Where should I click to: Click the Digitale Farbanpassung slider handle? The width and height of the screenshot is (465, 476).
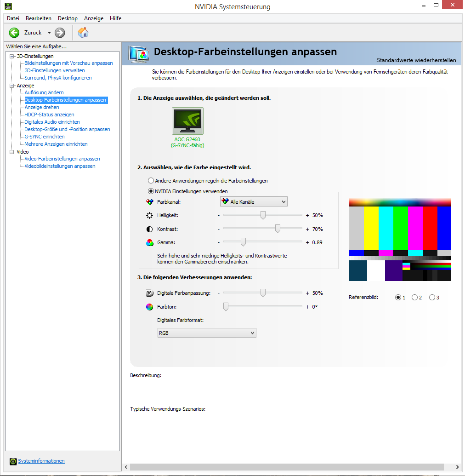(x=263, y=293)
